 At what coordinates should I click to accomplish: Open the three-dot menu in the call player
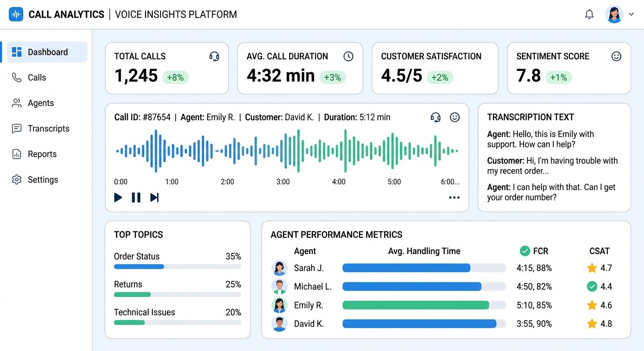[x=454, y=197]
